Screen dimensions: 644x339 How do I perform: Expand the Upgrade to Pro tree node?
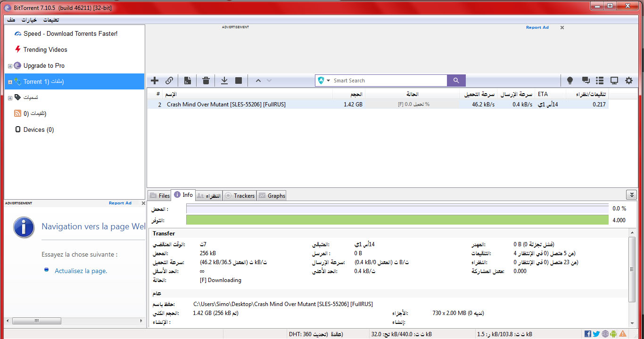(x=10, y=66)
